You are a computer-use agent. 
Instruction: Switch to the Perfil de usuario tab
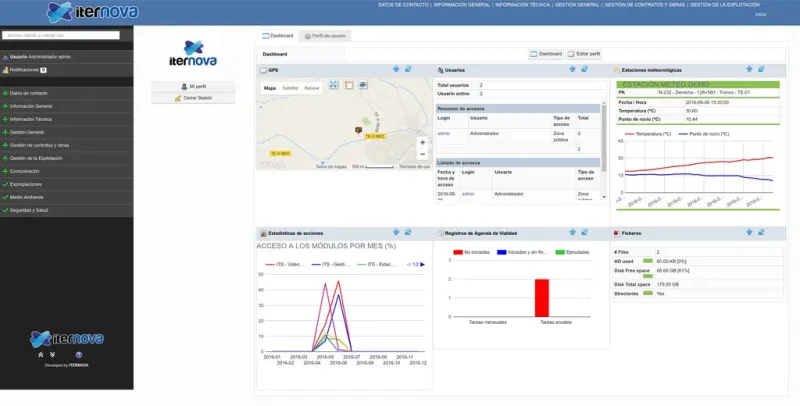click(325, 36)
